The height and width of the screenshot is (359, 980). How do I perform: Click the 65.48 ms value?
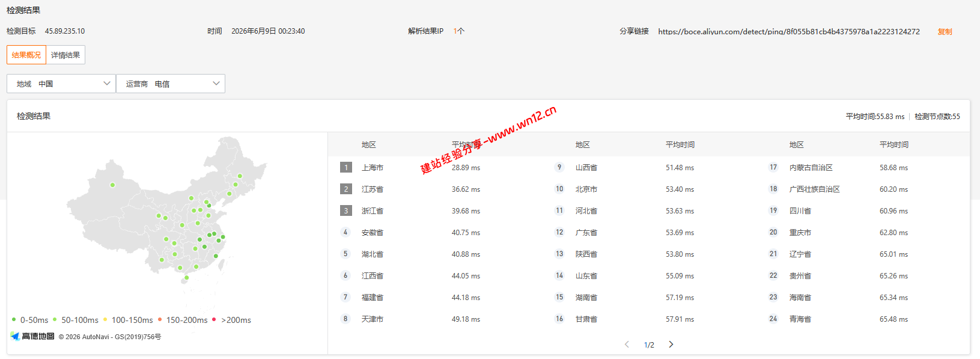(893, 319)
